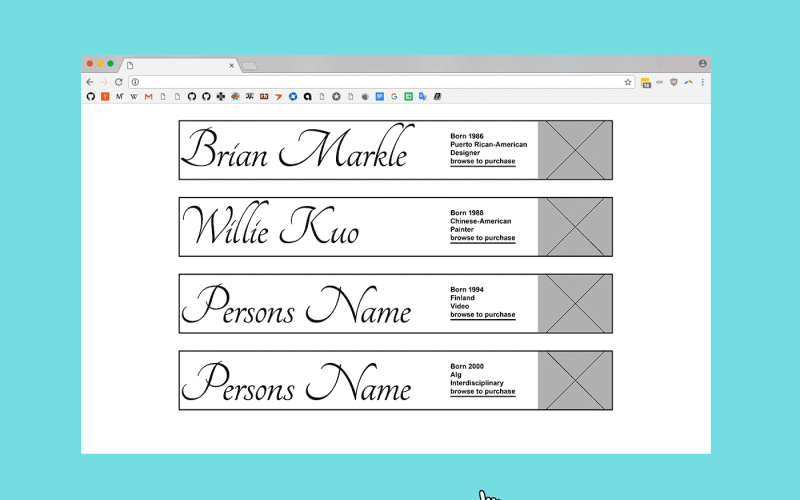Open a new tab with the new-tab button

tap(249, 66)
